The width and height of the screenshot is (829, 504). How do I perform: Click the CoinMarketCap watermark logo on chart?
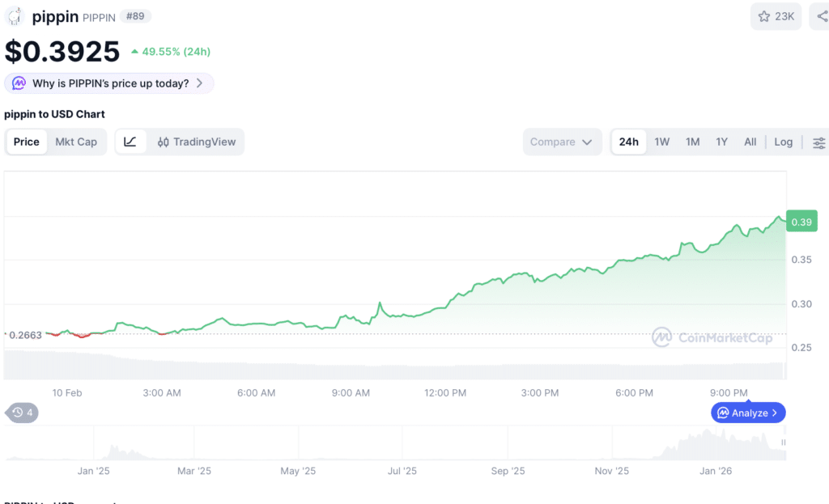click(663, 338)
